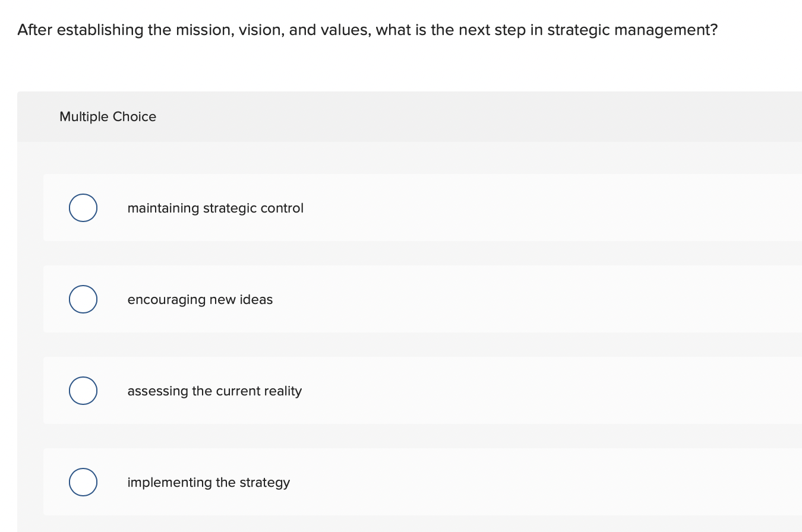Screen dimensions: 802x532
Task: Choose the answer assessing the current reality
Action: (x=214, y=391)
